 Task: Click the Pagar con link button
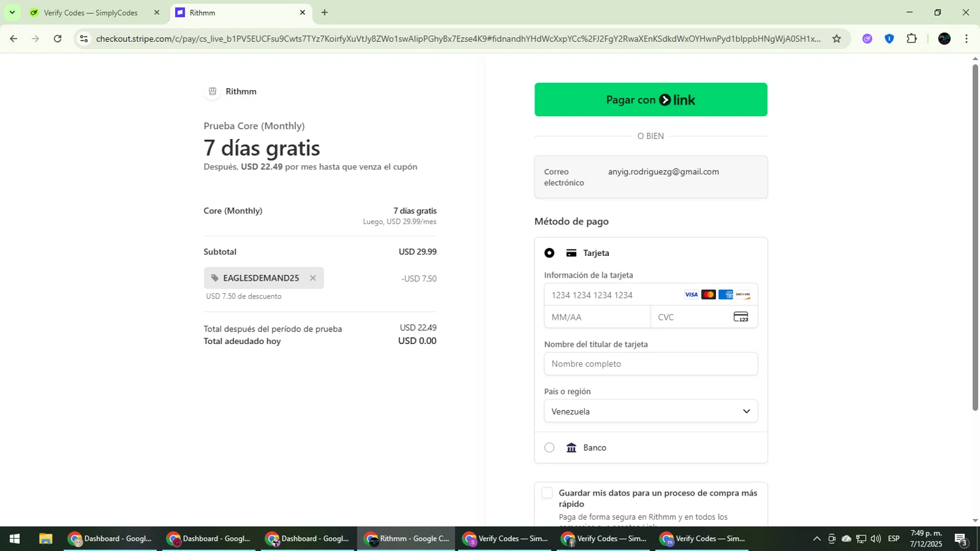[651, 100]
